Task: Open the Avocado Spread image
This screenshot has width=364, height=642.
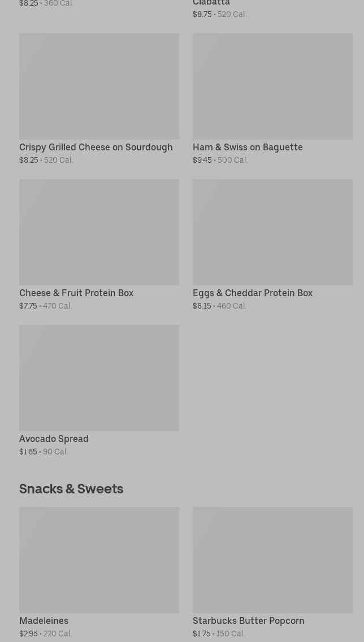Action: [x=99, y=378]
